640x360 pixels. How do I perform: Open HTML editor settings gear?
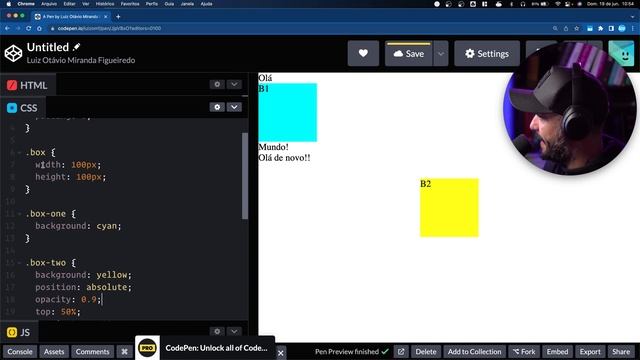[217, 84]
